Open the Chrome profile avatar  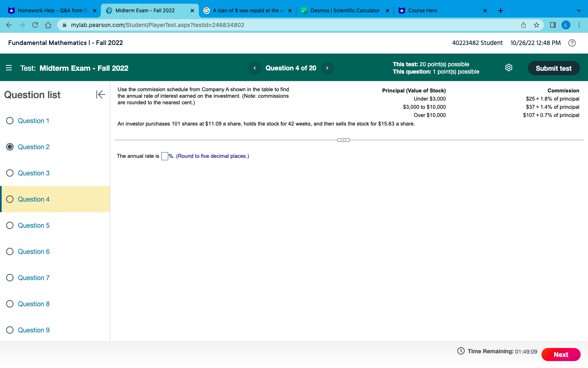[x=566, y=25]
